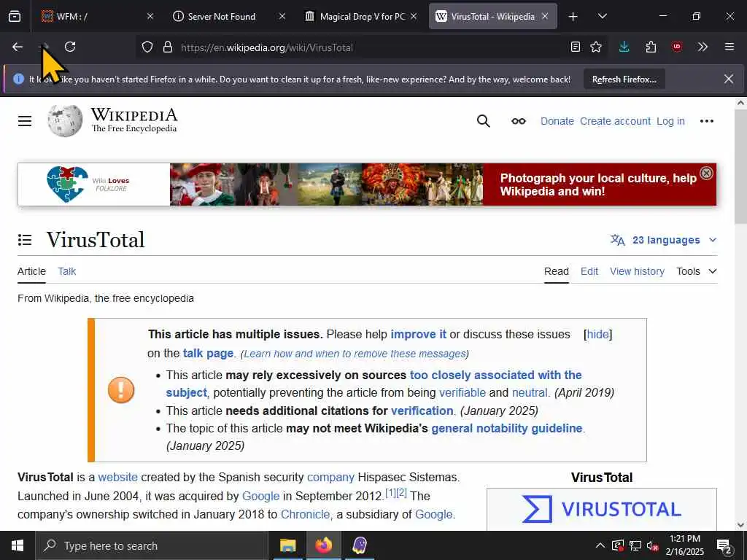Open the Appearance glasses icon
Image resolution: width=747 pixels, height=560 pixels.
pos(519,121)
